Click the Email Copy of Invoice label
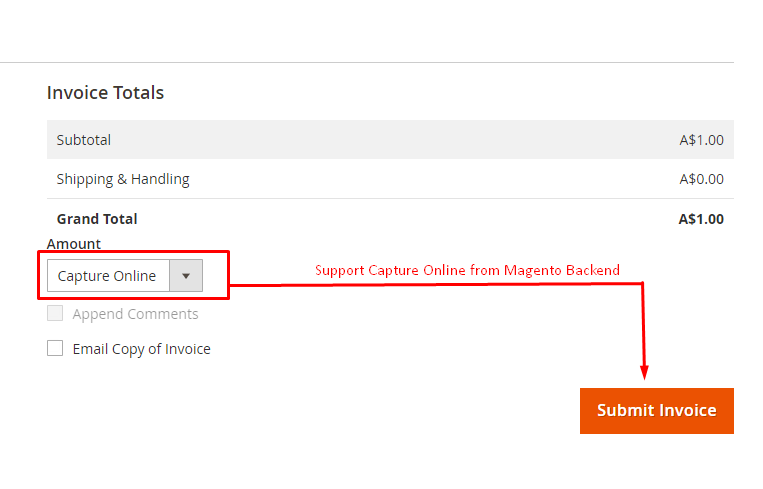The image size is (763, 489). [x=141, y=349]
